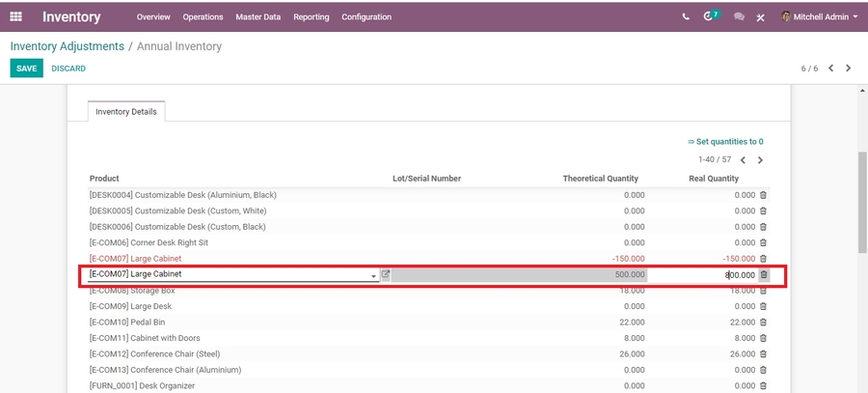Open the Master Data menu
The image size is (868, 393).
tap(258, 16)
